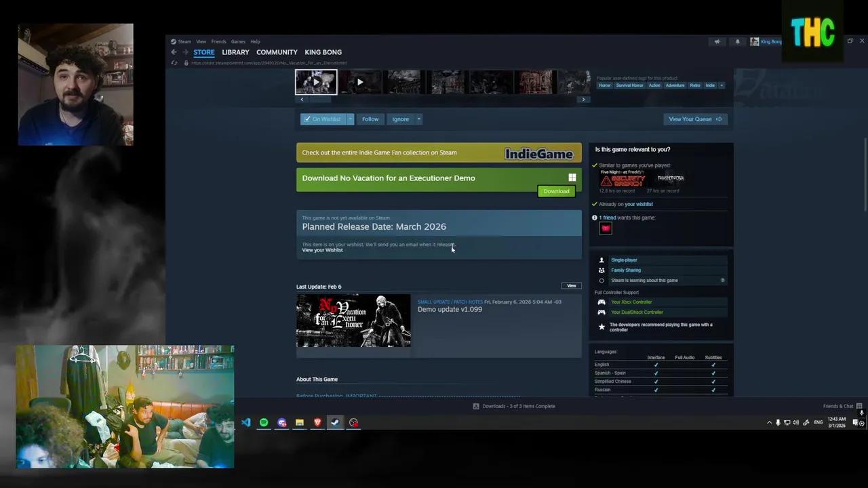Open the IndieGame collection banner
The height and width of the screenshot is (488, 868).
click(x=439, y=152)
